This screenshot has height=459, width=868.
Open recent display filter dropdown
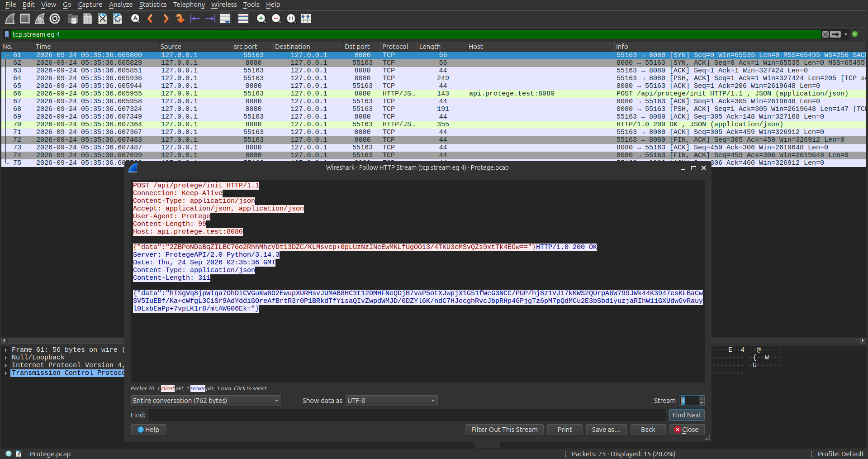(846, 34)
